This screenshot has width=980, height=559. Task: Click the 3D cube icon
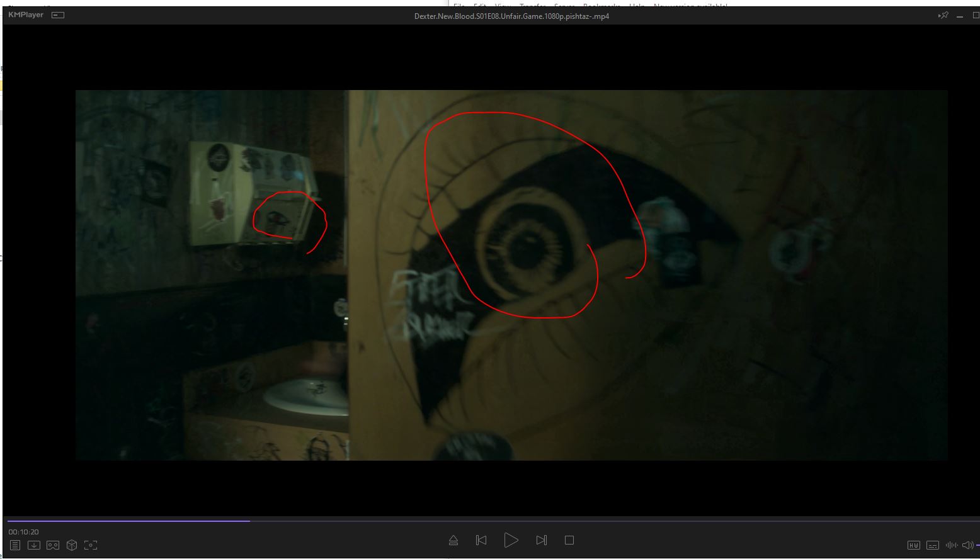pyautogui.click(x=72, y=545)
